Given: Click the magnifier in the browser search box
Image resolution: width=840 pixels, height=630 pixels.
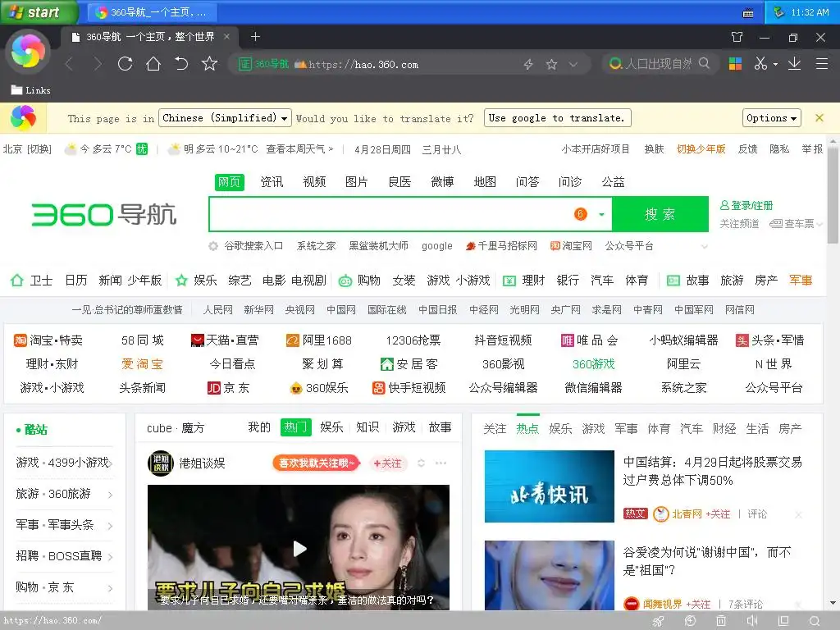Looking at the screenshot, I should click(704, 64).
